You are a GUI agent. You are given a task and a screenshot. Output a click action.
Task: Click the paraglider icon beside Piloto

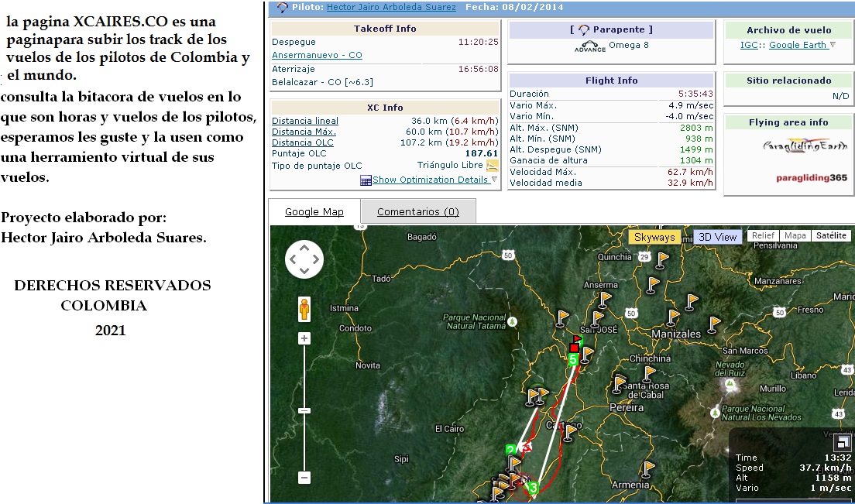tap(282, 8)
